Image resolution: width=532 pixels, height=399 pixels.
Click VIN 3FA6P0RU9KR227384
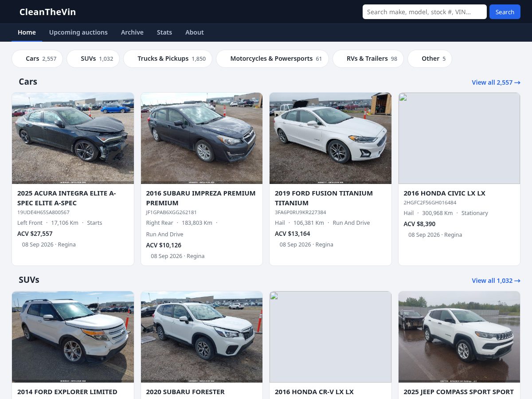[301, 212]
